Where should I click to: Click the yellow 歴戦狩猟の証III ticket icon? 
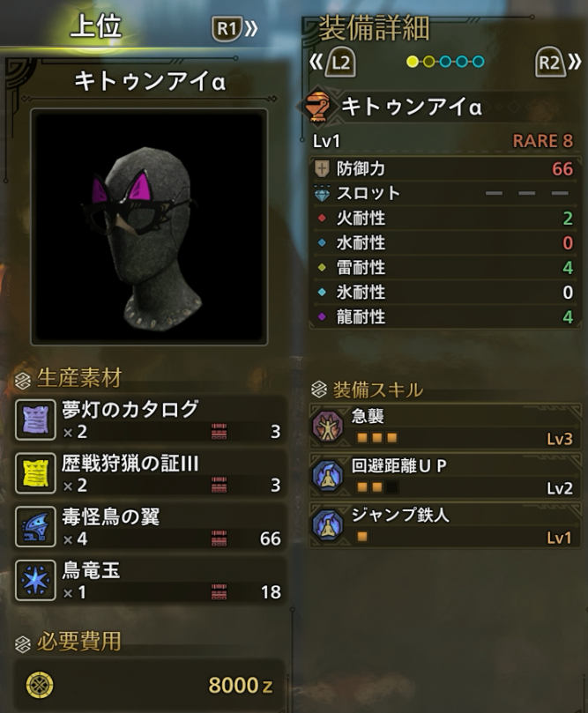[x=35, y=473]
